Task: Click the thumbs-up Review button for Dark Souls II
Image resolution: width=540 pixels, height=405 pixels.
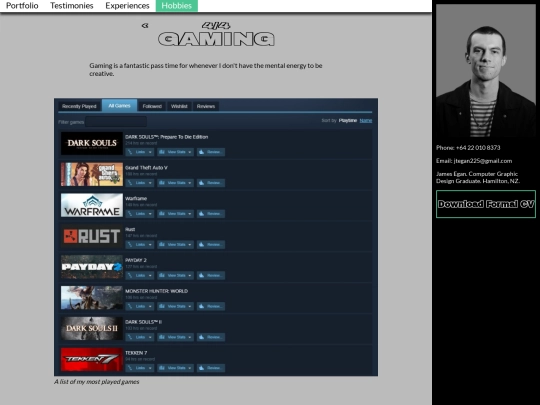Action: pyautogui.click(x=211, y=337)
